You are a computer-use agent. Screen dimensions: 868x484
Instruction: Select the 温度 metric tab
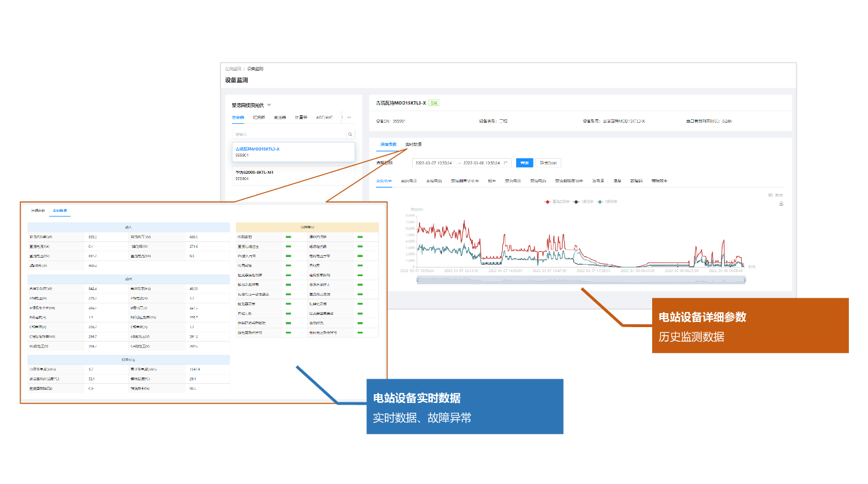(x=617, y=181)
